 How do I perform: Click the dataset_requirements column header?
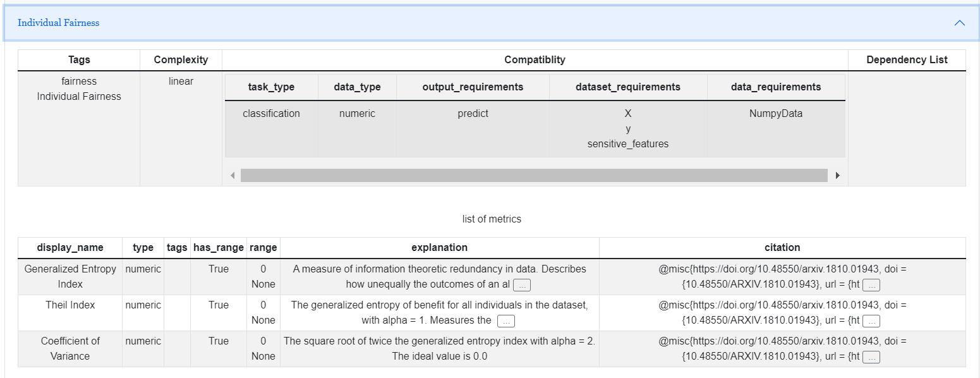(628, 87)
